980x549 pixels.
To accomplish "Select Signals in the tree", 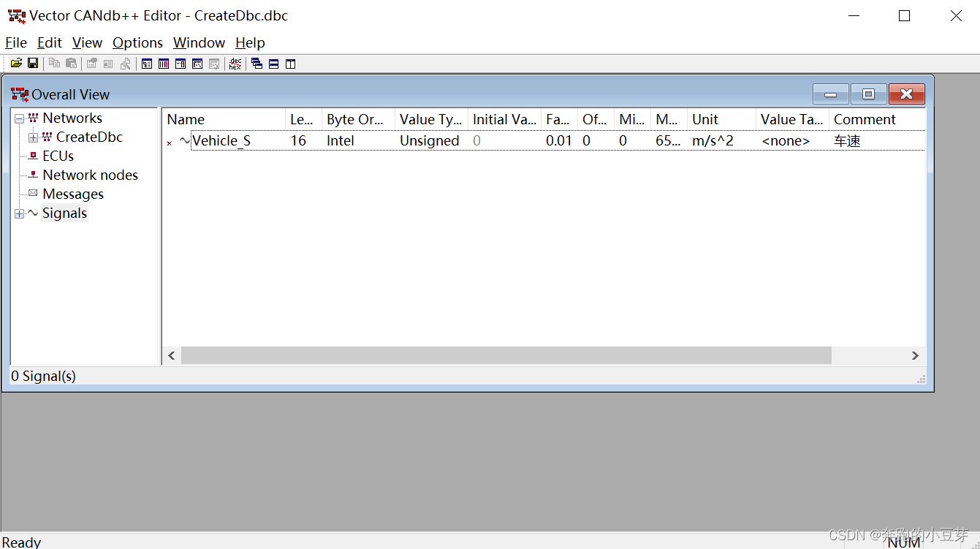I will click(64, 213).
